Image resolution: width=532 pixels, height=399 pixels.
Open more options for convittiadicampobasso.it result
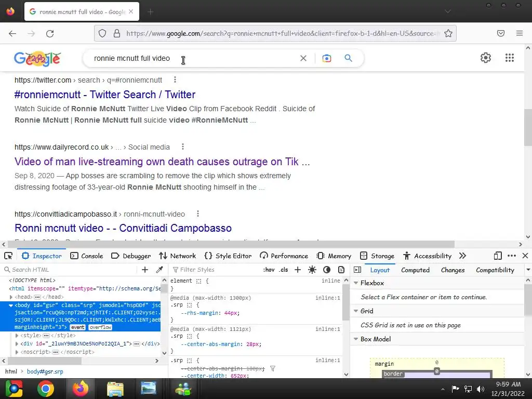point(198,214)
